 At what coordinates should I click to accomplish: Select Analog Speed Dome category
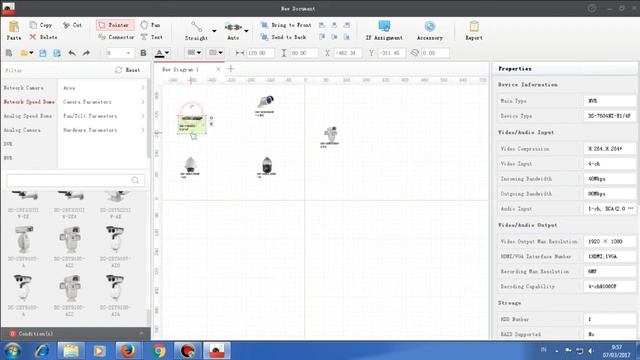[28, 116]
